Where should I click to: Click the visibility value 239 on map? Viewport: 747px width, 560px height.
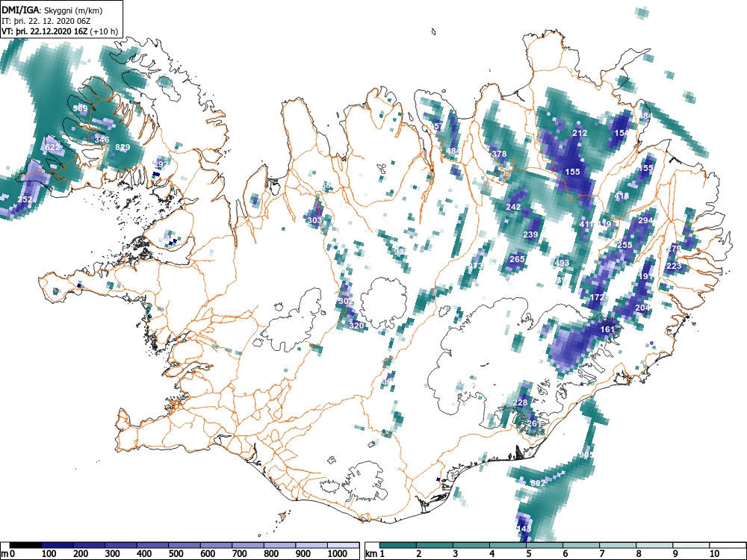point(530,234)
